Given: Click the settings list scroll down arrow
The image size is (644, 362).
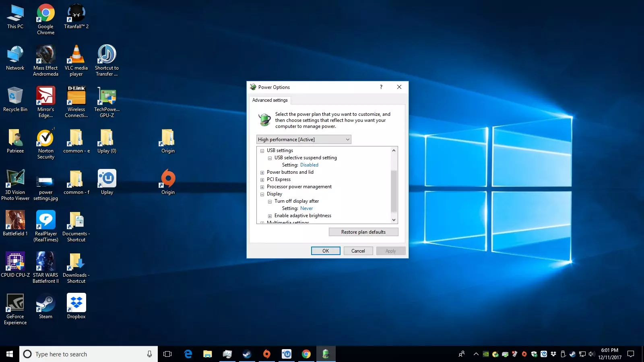Looking at the screenshot, I should (394, 220).
